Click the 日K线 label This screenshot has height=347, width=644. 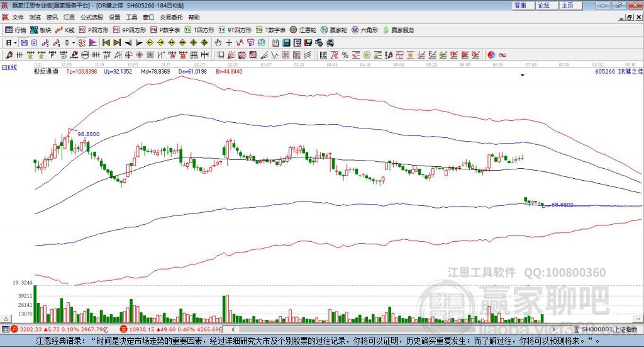tap(9, 67)
